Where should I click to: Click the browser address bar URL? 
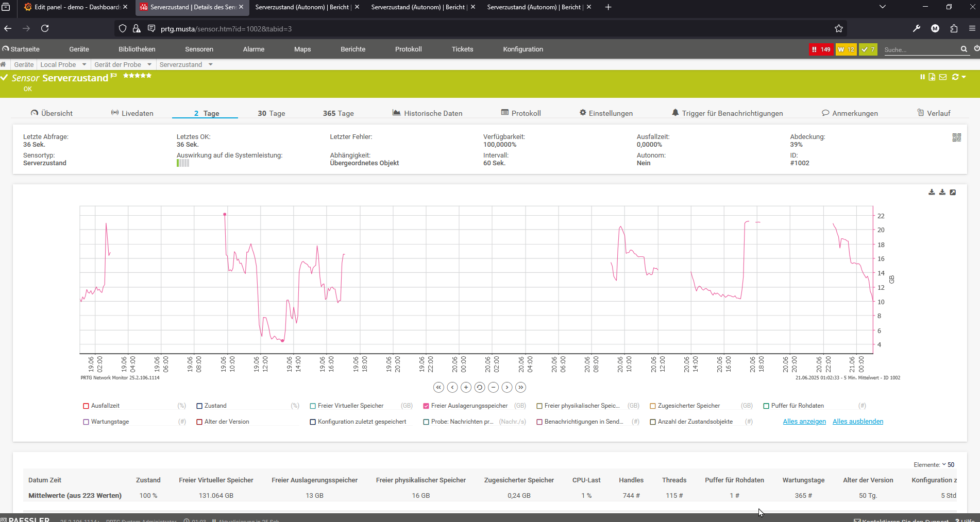[226, 29]
